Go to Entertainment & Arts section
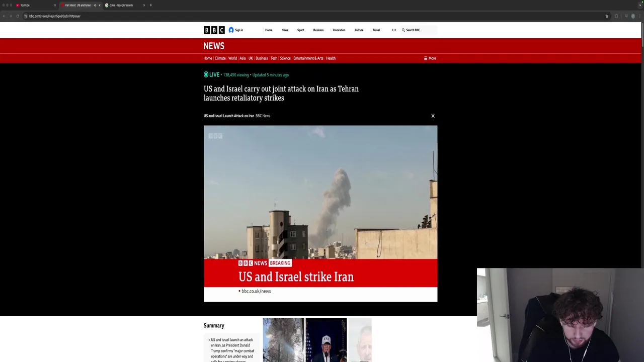 tap(308, 58)
